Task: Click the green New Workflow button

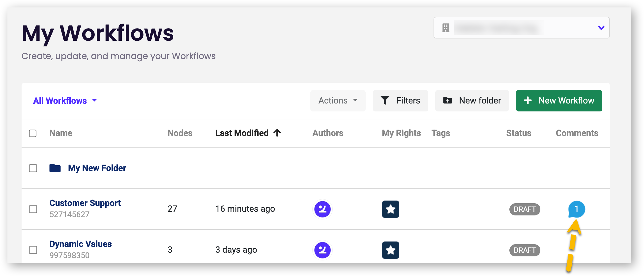Action: click(x=559, y=101)
